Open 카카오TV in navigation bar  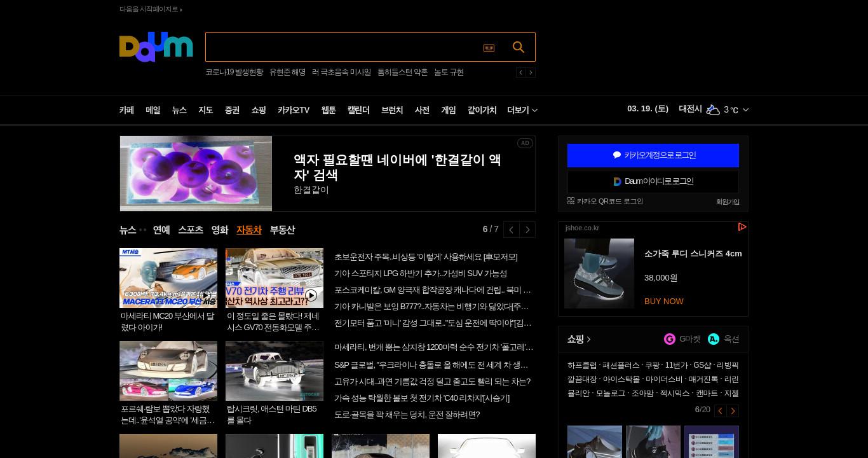pyautogui.click(x=294, y=110)
